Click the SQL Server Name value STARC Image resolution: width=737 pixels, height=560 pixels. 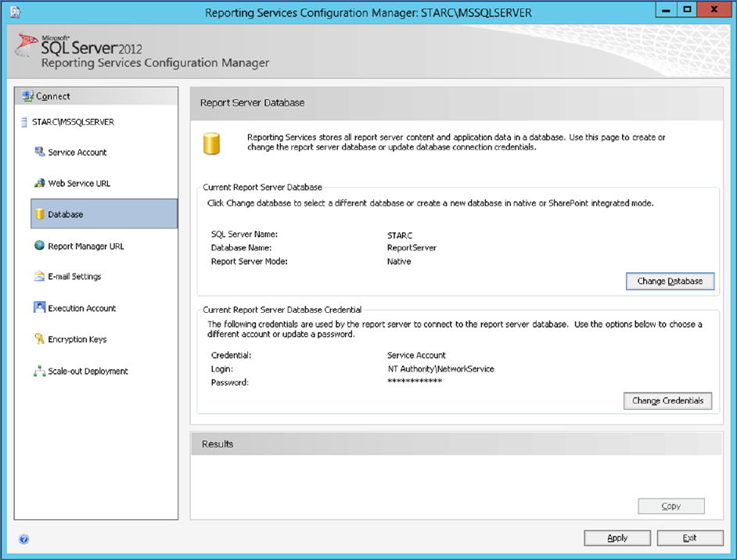click(400, 235)
